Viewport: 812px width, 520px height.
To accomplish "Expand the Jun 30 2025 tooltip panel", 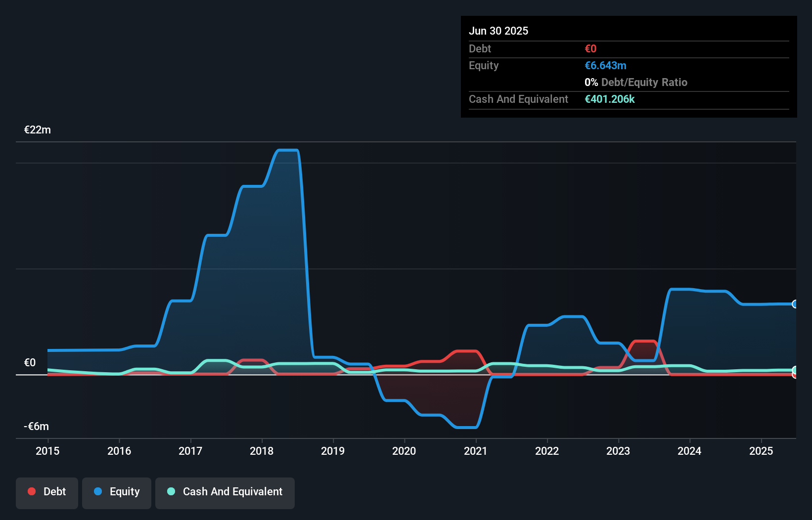I will [498, 31].
